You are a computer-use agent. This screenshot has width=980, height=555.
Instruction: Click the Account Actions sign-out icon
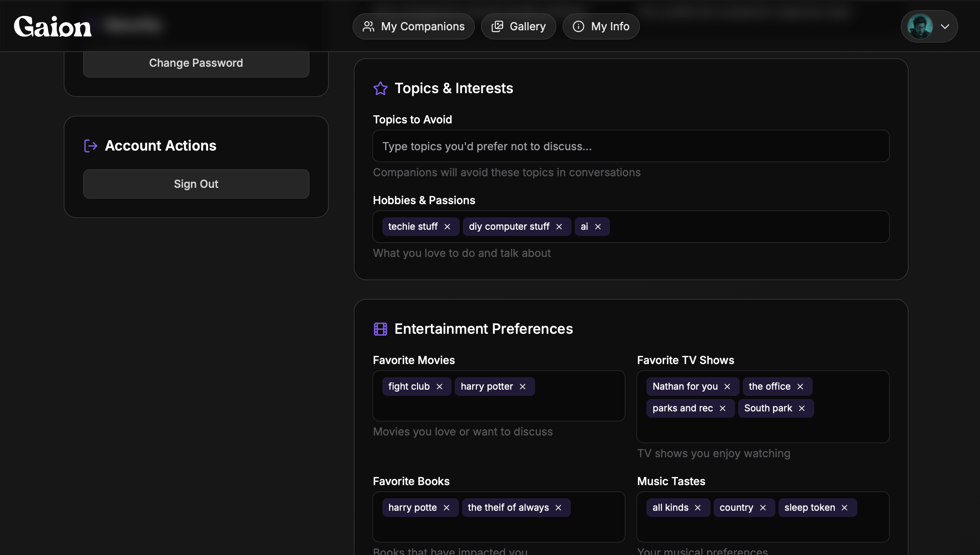(91, 146)
